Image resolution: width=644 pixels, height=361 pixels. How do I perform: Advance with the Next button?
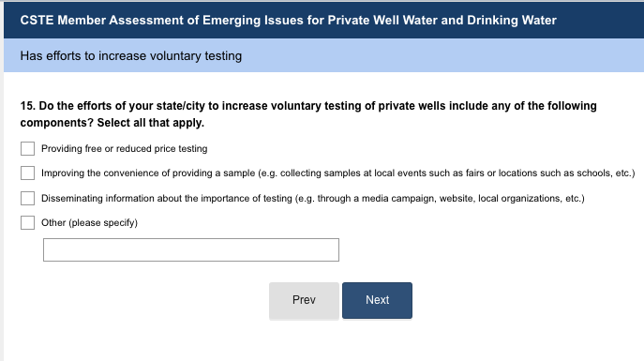[377, 300]
